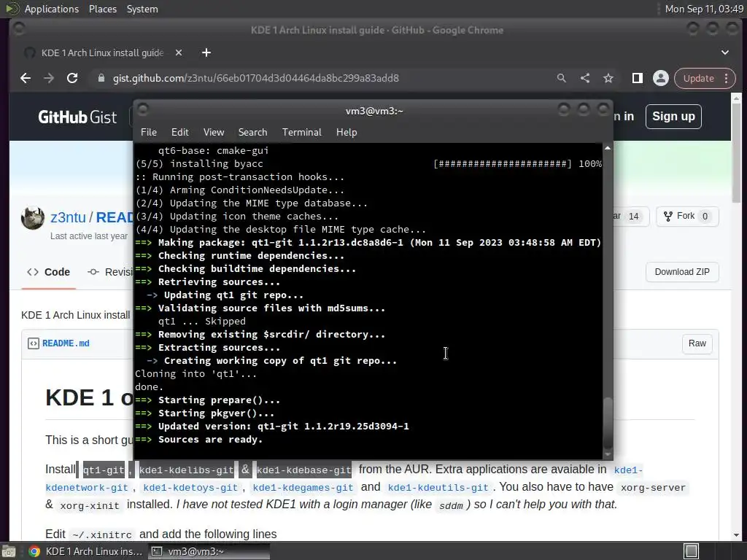The width and height of the screenshot is (747, 560).
Task: Open terminal Search menu
Action: tap(252, 133)
